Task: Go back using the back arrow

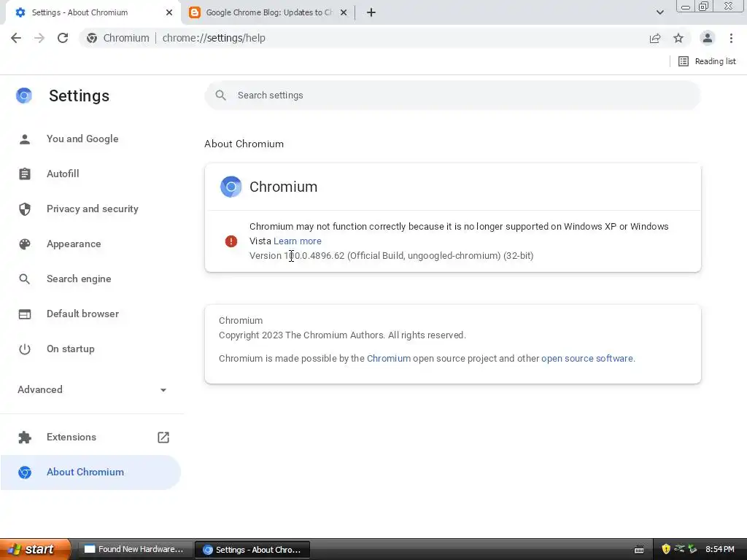Action: pos(16,38)
